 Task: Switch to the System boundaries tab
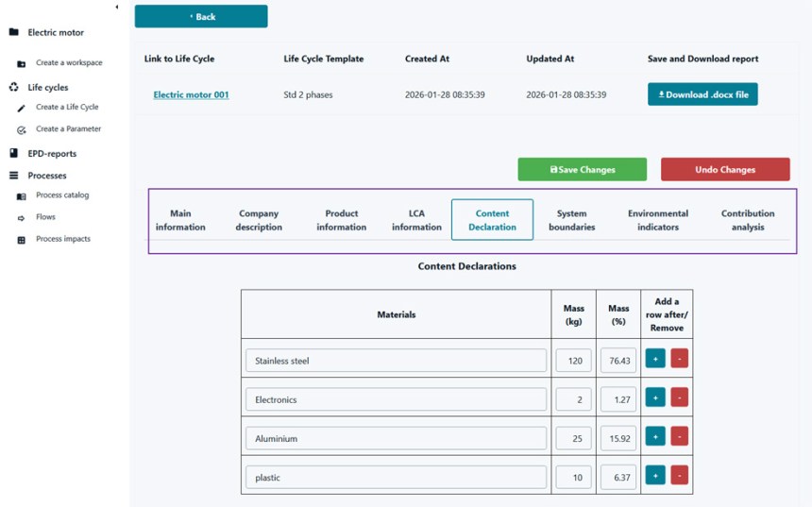[571, 220]
